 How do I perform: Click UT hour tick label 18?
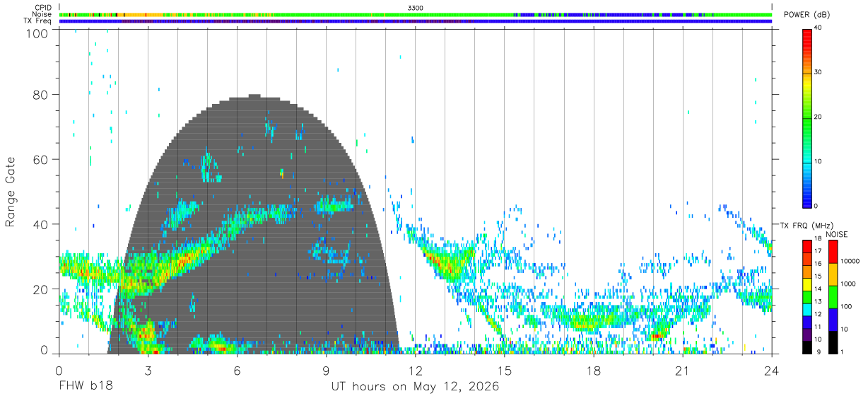click(x=594, y=371)
